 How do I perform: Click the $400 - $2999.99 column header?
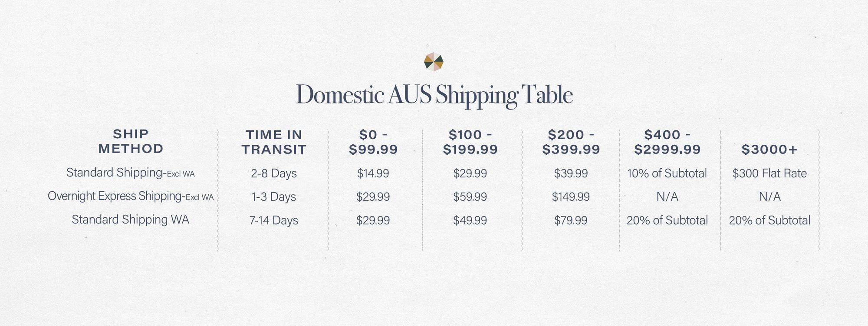pos(667,142)
